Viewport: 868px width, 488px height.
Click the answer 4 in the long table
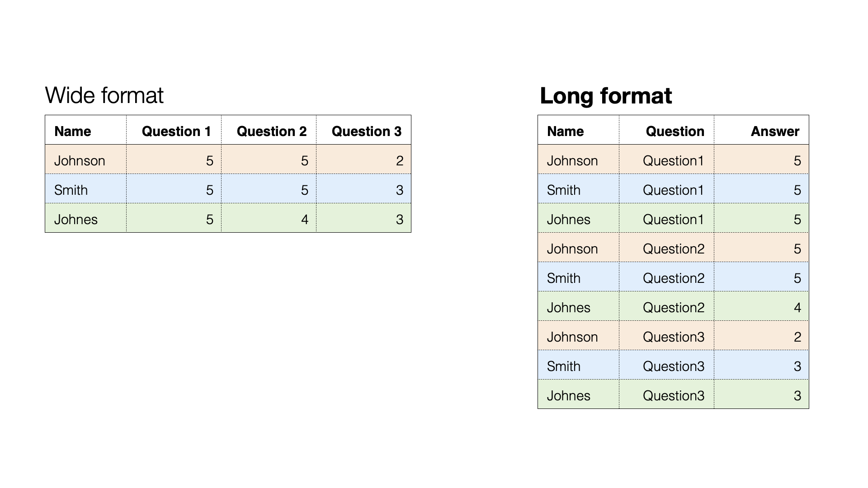click(x=797, y=307)
